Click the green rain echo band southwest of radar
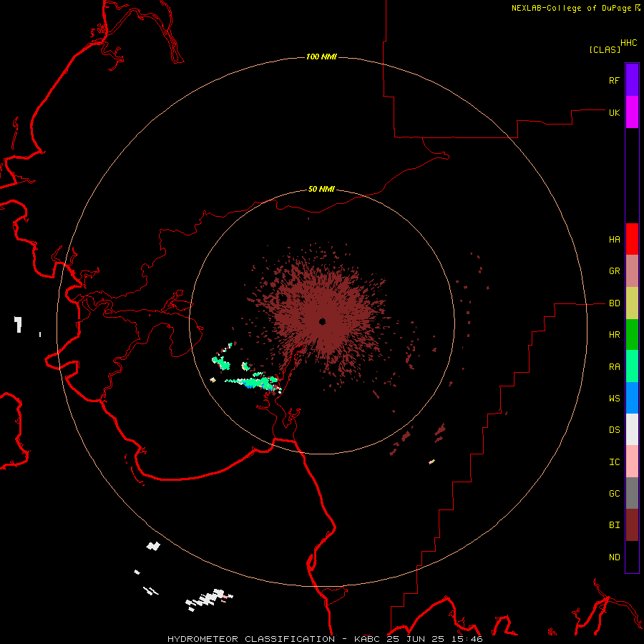Viewport: 644px width, 644px height. tap(254, 382)
